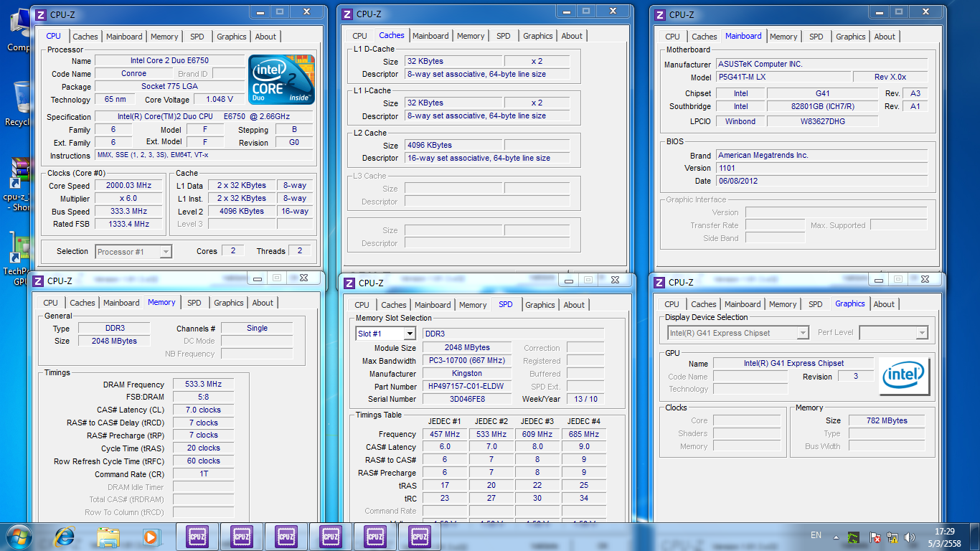Screen dimensions: 980x551
Task: Switch to SPD tab in the Graphics window
Action: tap(816, 304)
